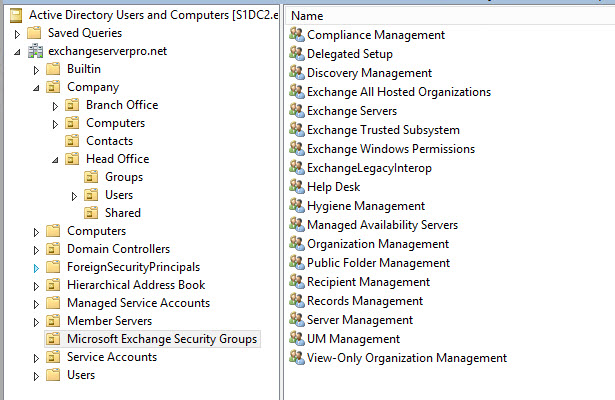Expand Users under Head Office
The width and height of the screenshot is (615, 400).
tap(74, 196)
